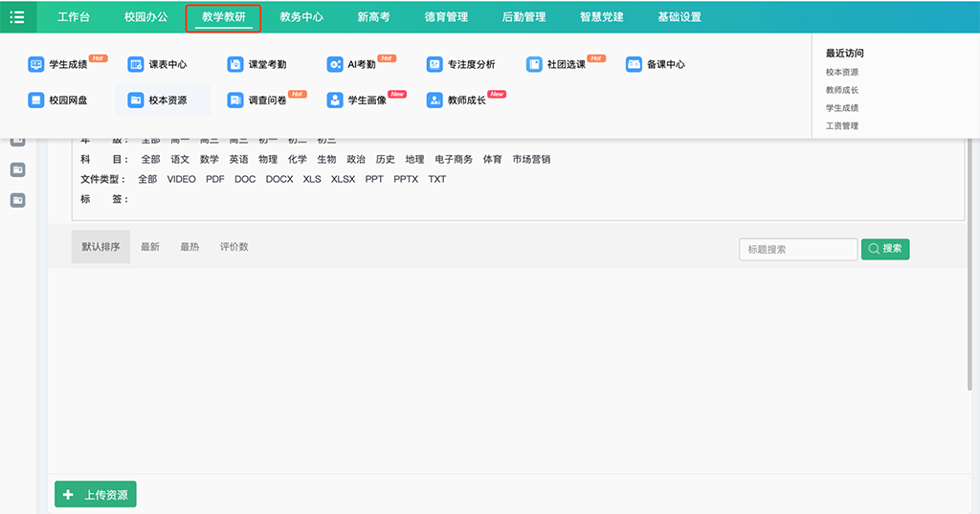Click the 上传资源 button

96,495
